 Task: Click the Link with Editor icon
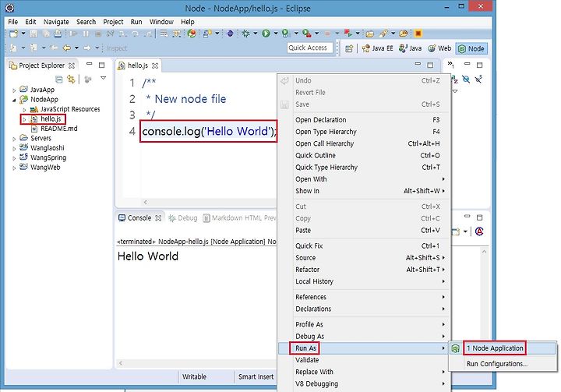[x=71, y=79]
